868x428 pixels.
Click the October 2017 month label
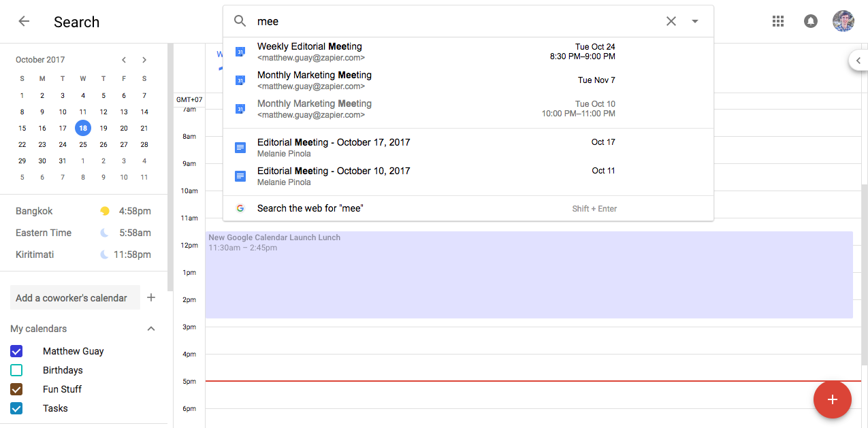[40, 60]
